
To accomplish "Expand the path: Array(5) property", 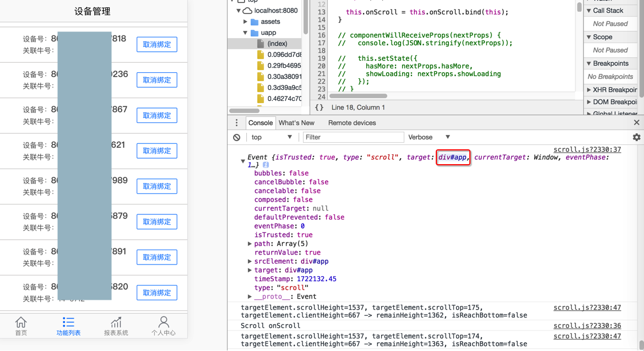I will [250, 244].
